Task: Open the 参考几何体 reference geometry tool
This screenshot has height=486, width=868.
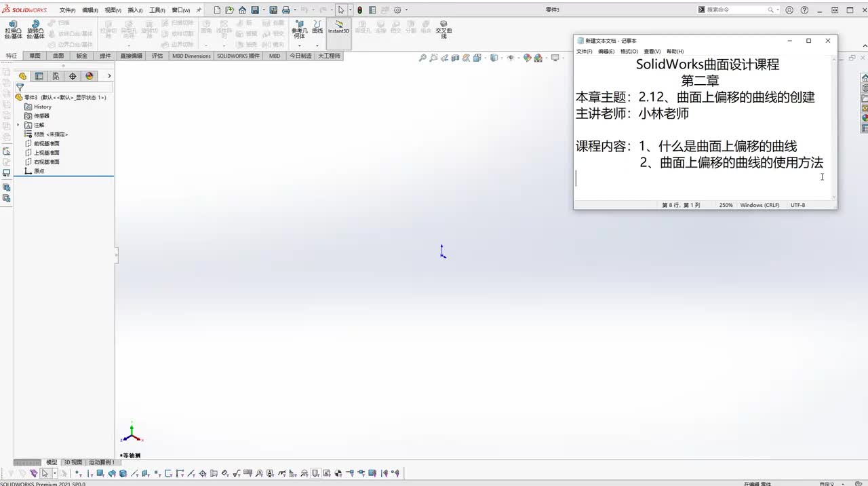Action: pyautogui.click(x=299, y=30)
